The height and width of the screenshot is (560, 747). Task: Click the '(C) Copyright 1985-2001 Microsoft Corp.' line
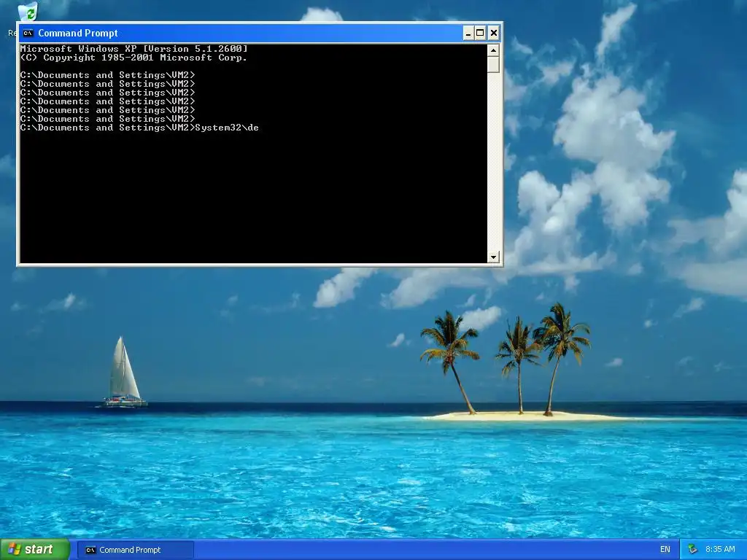133,58
